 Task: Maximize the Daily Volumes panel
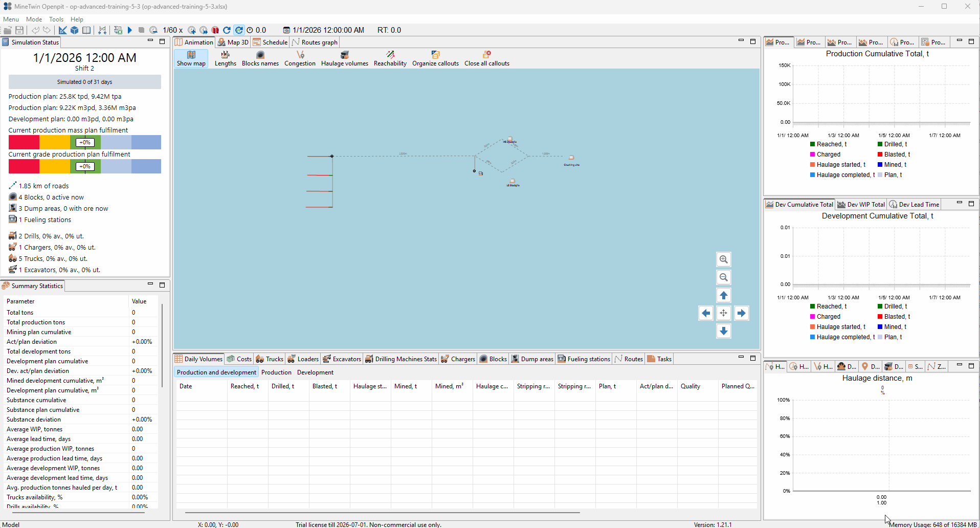point(753,358)
